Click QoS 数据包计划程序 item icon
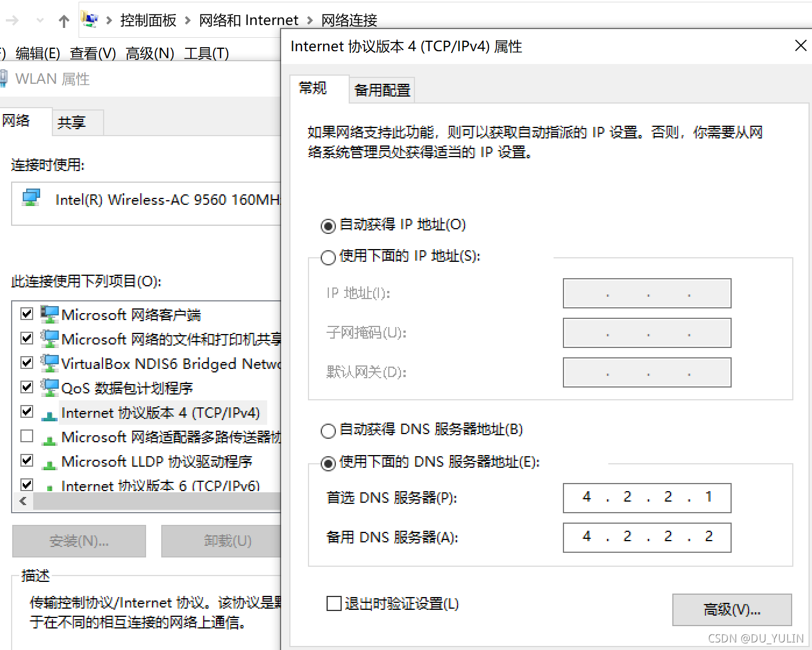Image resolution: width=812 pixels, height=650 pixels. pyautogui.click(x=49, y=388)
